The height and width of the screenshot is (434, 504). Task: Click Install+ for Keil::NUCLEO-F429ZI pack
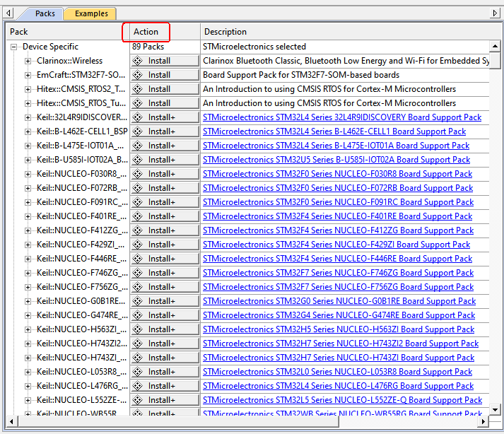coord(165,245)
